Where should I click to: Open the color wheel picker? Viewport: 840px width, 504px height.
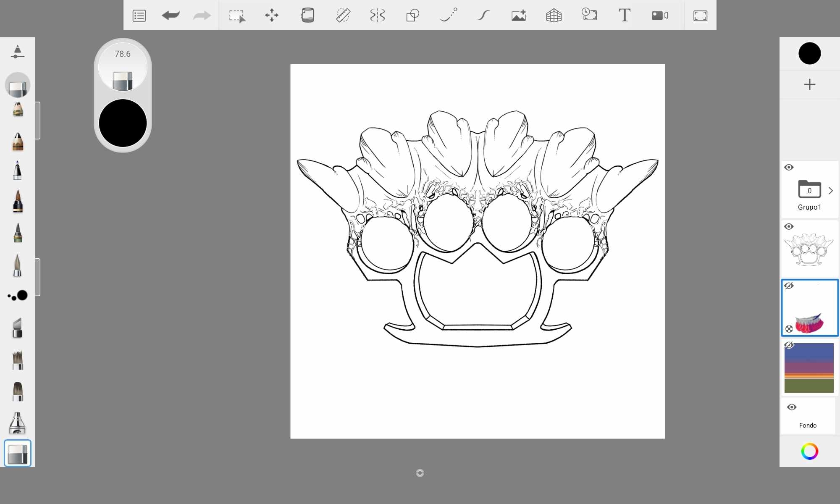809,451
